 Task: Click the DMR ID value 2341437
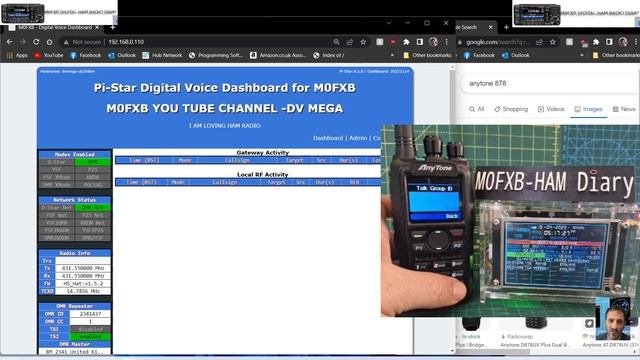coord(90,314)
